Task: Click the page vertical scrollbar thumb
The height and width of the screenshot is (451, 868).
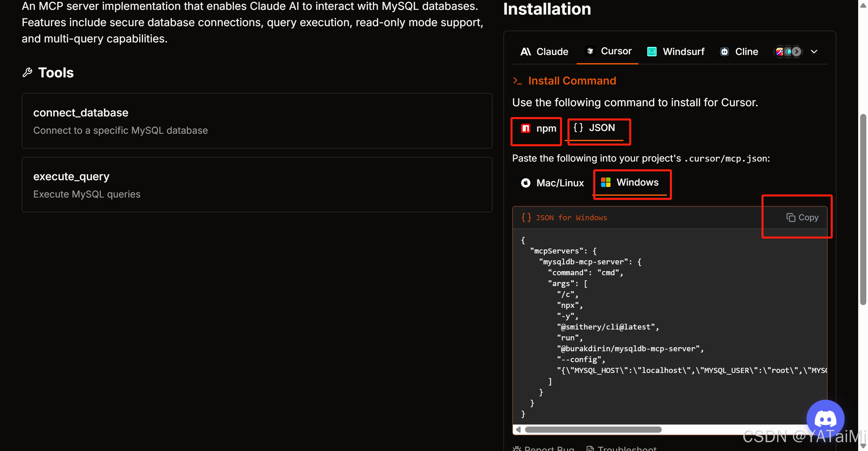Action: (863, 210)
